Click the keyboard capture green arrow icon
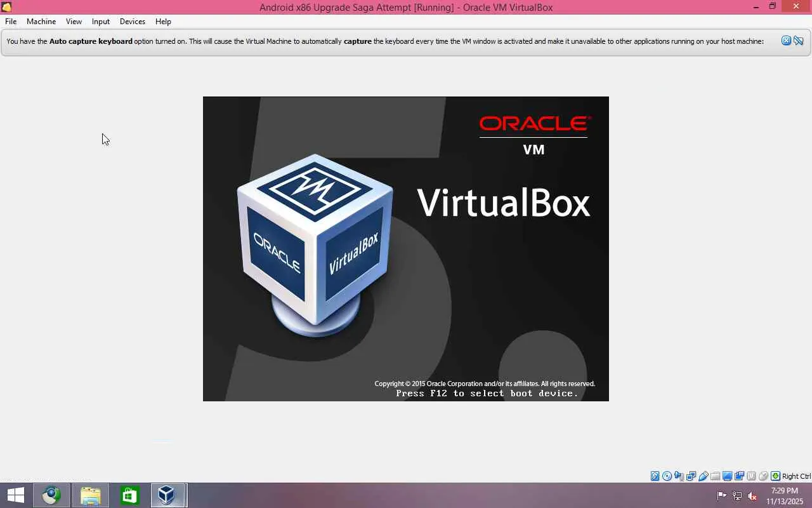 coord(775,476)
